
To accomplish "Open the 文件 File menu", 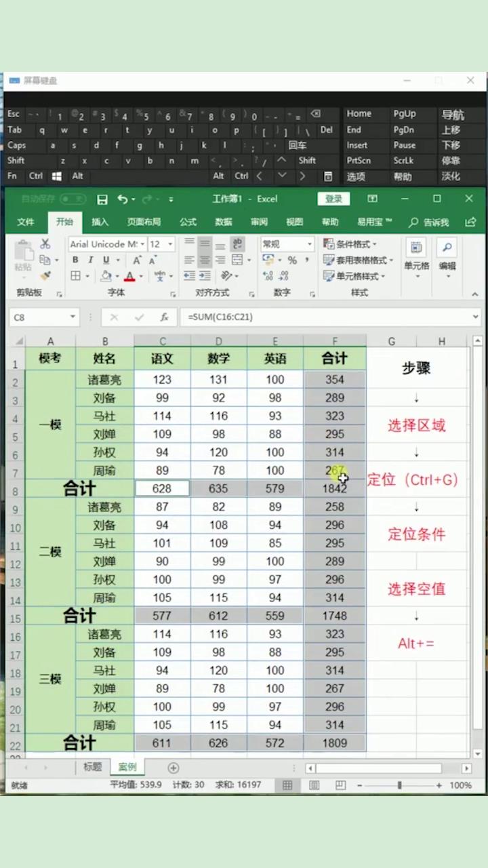I will coord(26,222).
